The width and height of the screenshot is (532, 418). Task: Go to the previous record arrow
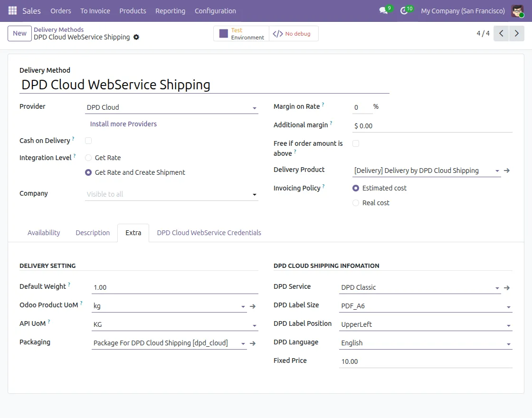(501, 34)
